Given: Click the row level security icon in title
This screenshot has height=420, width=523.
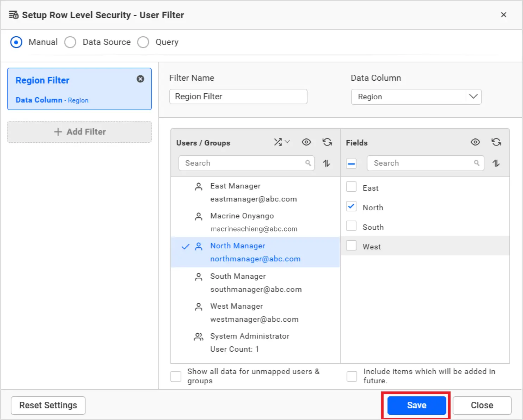Looking at the screenshot, I should (x=13, y=15).
